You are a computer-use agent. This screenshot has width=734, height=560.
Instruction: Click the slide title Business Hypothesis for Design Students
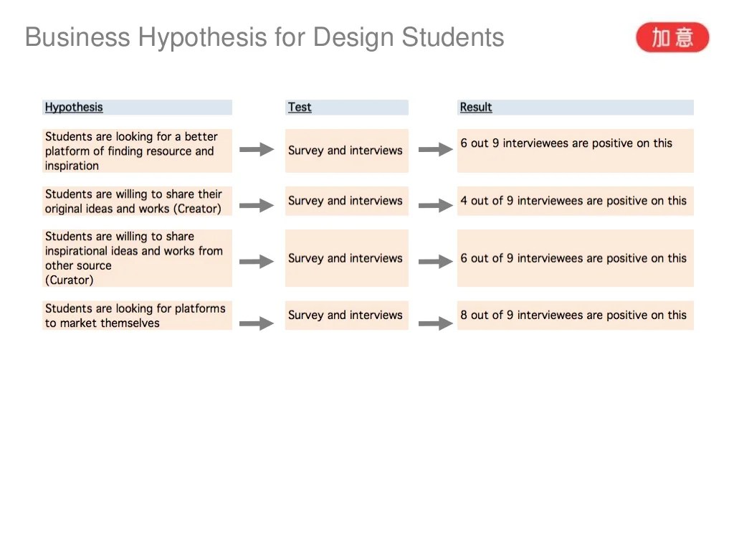[264, 37]
